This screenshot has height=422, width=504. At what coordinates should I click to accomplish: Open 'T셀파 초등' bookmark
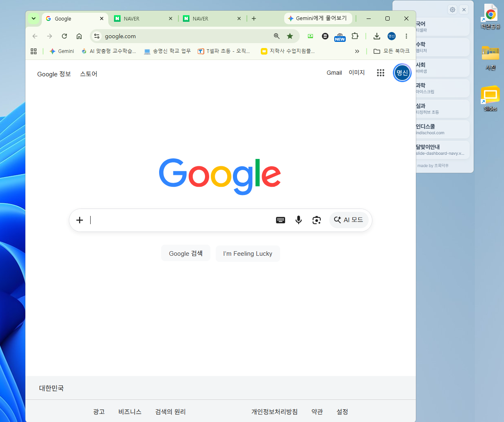pos(224,51)
